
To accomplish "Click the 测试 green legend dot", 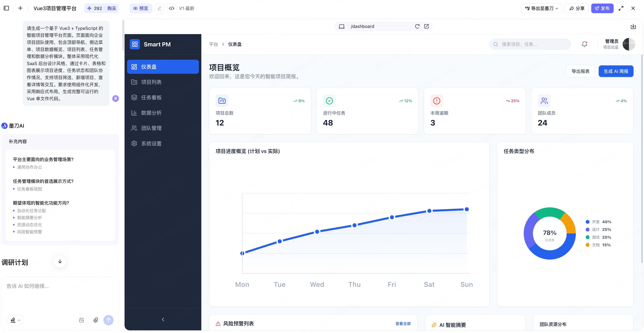I will 587,237.
